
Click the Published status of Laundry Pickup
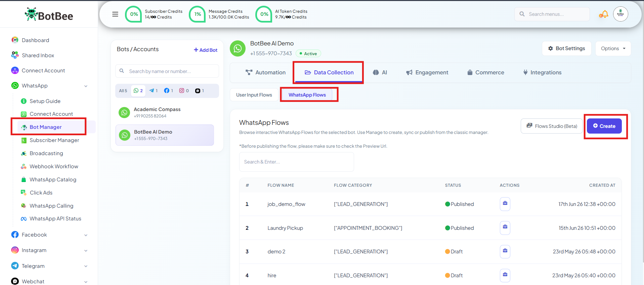460,228
